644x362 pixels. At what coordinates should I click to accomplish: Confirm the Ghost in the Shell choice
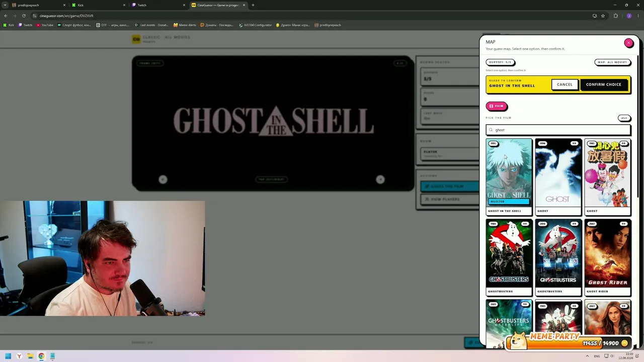pos(603,84)
